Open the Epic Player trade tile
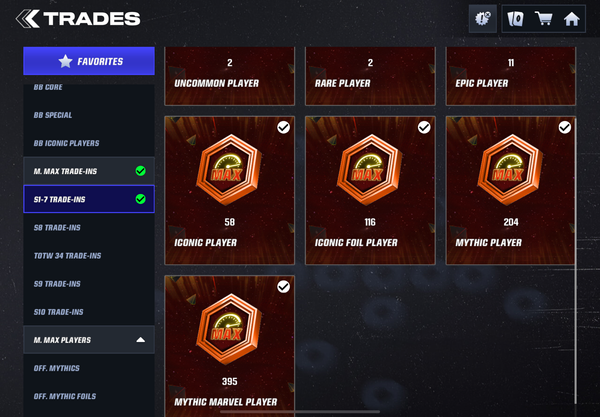The height and width of the screenshot is (417, 600). click(x=510, y=76)
